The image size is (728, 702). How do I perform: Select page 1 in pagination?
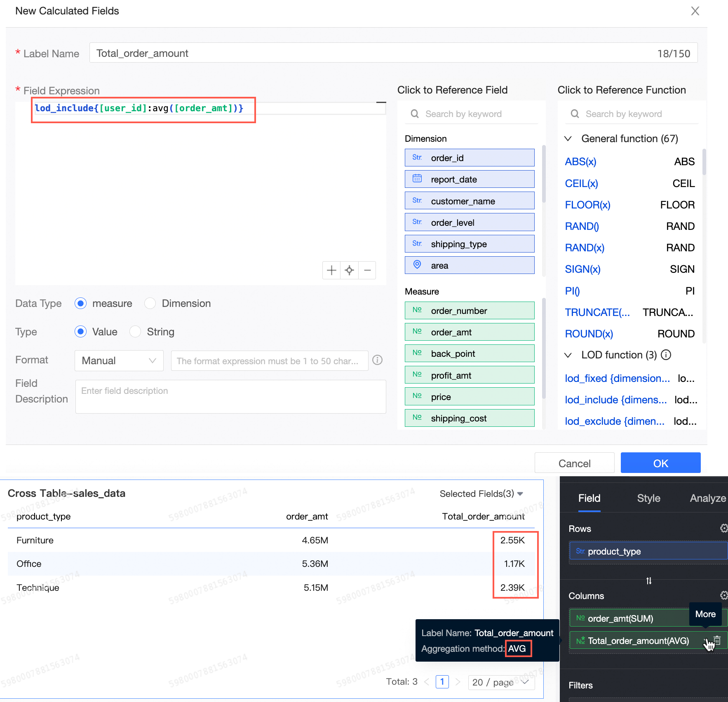pos(442,682)
